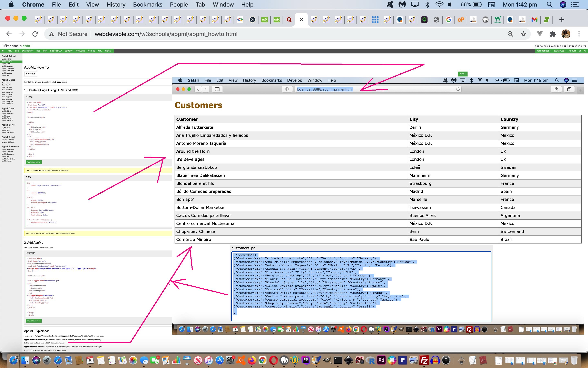588x368 pixels.
Task: Open the zoom magnifier in Chrome's address bar
Action: pos(510,34)
